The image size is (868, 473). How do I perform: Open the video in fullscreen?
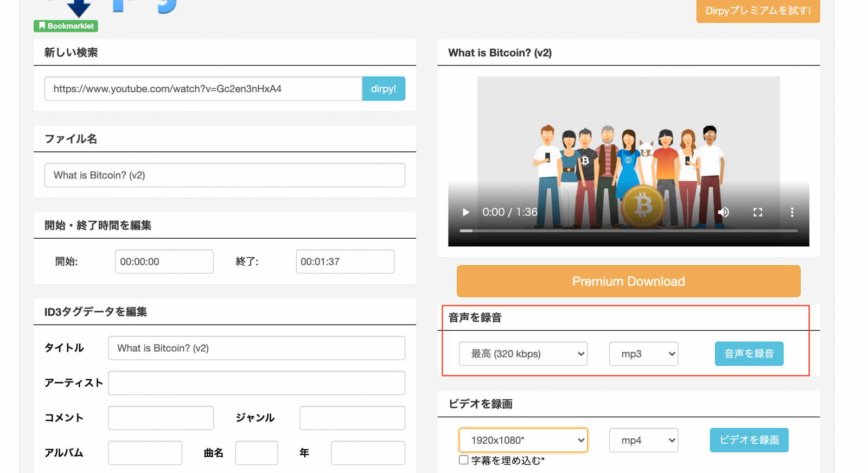[x=758, y=212]
